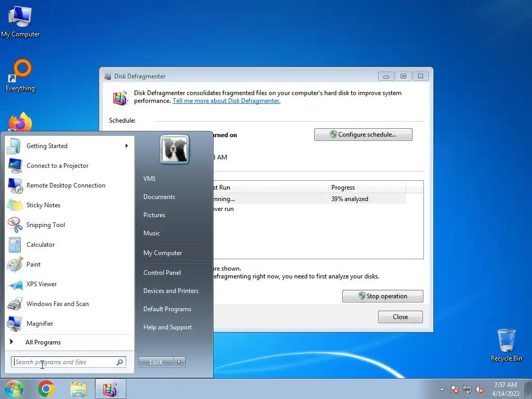Select Disk Defragmenter taskbar button
532x399 pixels.
tap(110, 389)
